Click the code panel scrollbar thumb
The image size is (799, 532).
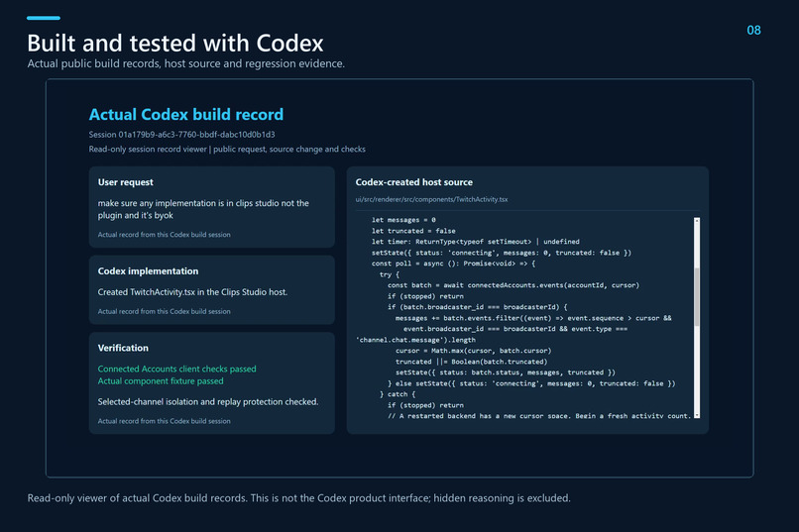point(697,296)
